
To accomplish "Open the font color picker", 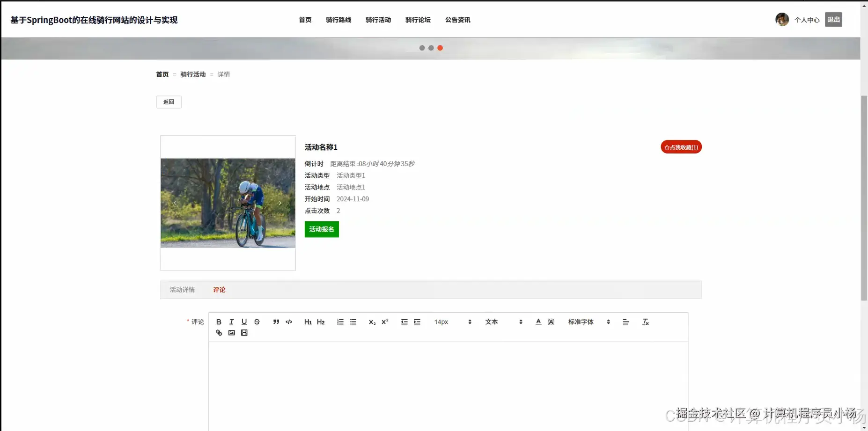I will click(x=538, y=322).
